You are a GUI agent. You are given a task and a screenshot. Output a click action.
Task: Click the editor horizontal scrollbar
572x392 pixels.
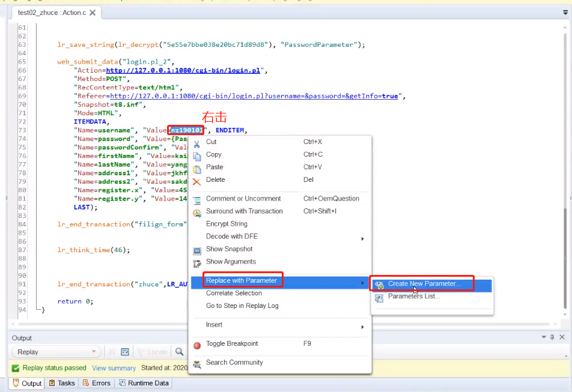[284, 324]
